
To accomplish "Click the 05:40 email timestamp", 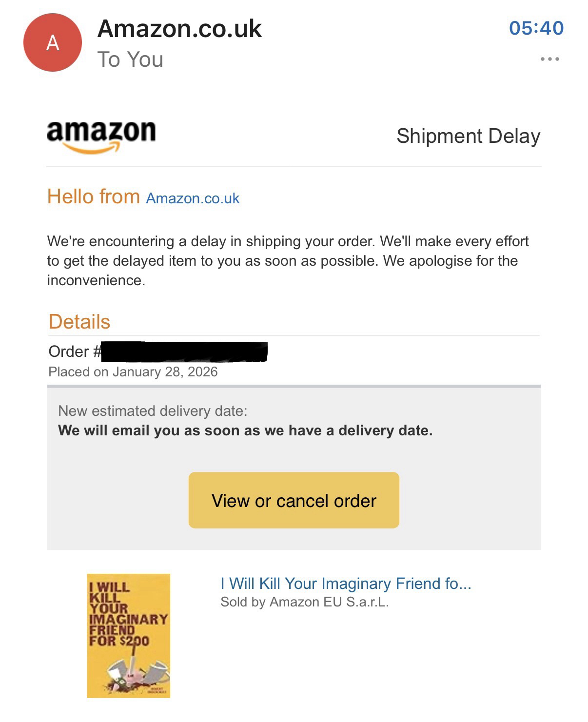I will pos(536,28).
